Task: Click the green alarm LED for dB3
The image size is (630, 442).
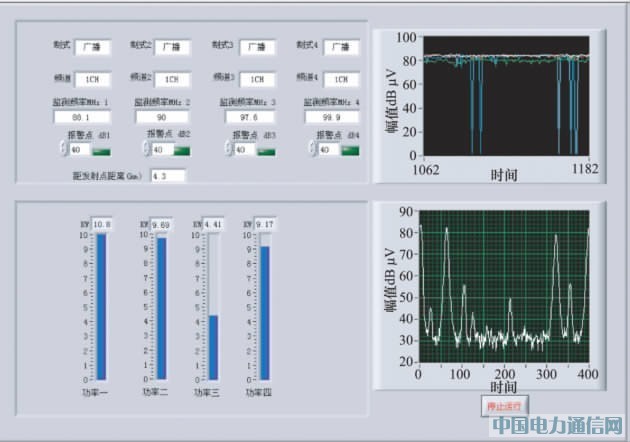Action: (x=267, y=150)
